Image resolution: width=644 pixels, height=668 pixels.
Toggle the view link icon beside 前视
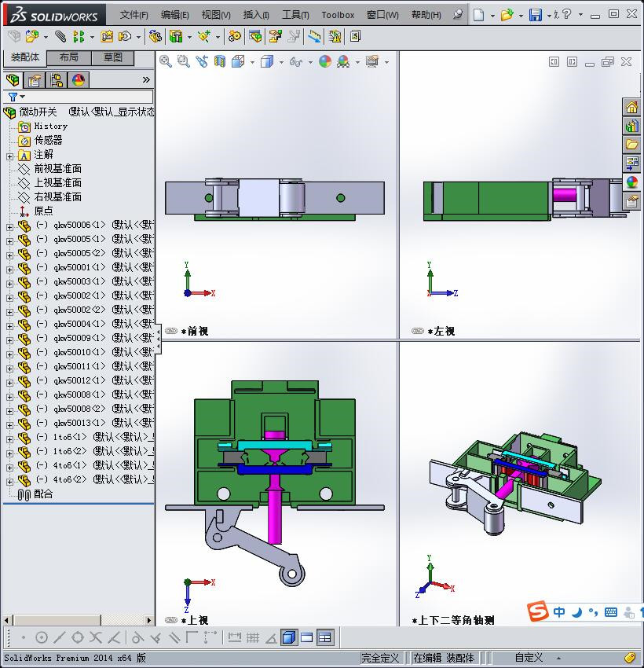tap(171, 331)
